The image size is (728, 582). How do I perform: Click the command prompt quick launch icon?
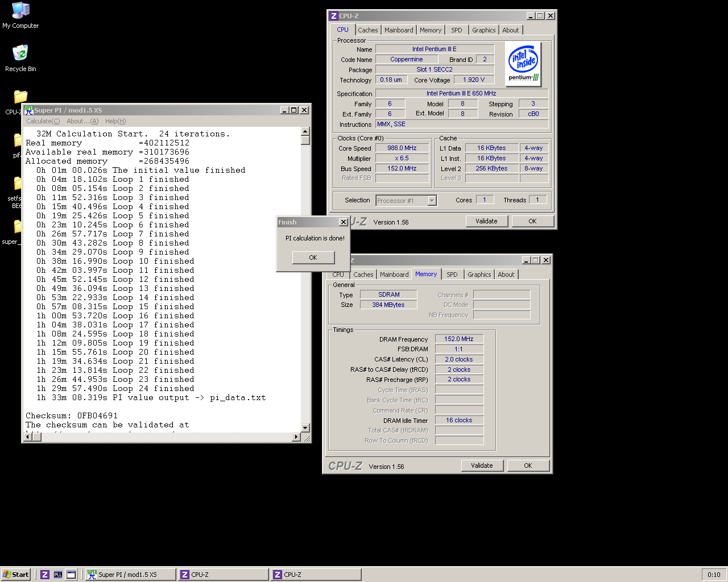click(x=71, y=575)
